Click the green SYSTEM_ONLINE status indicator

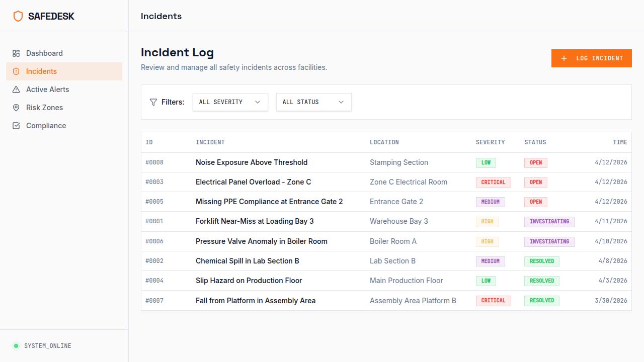pos(16,346)
